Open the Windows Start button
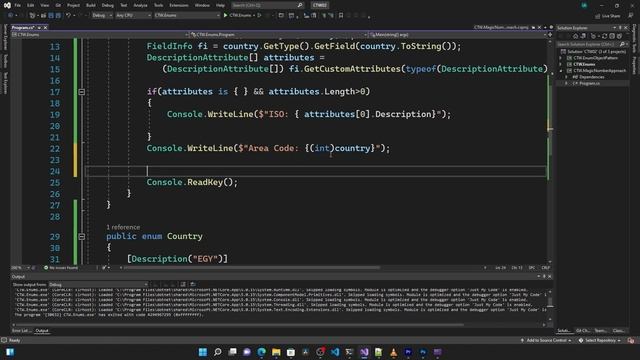 coord(203,352)
